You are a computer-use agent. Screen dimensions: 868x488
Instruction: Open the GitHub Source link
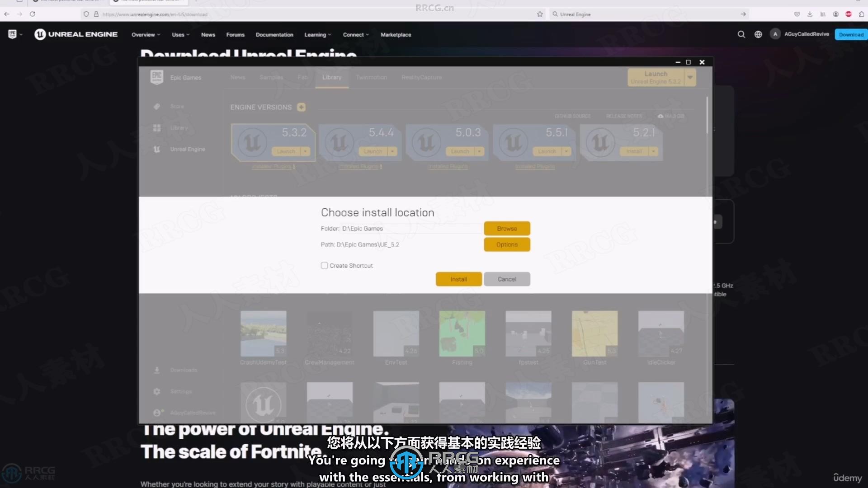point(573,116)
